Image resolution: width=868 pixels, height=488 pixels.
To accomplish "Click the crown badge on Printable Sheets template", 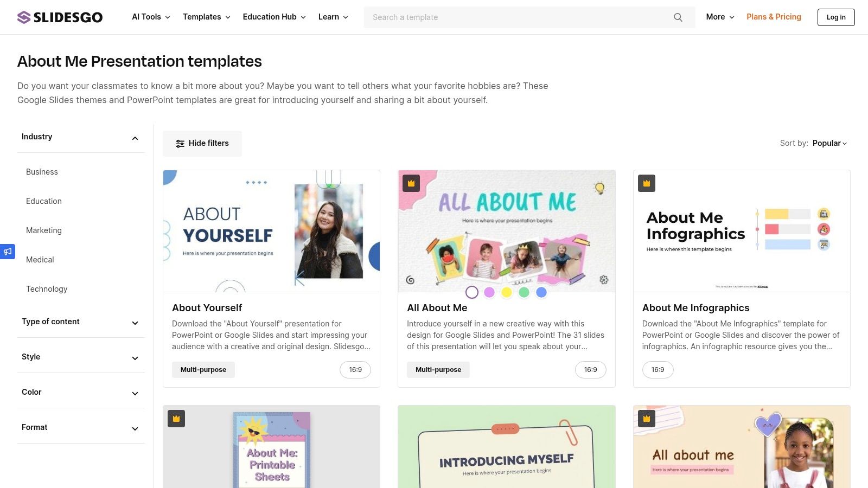I will (176, 419).
